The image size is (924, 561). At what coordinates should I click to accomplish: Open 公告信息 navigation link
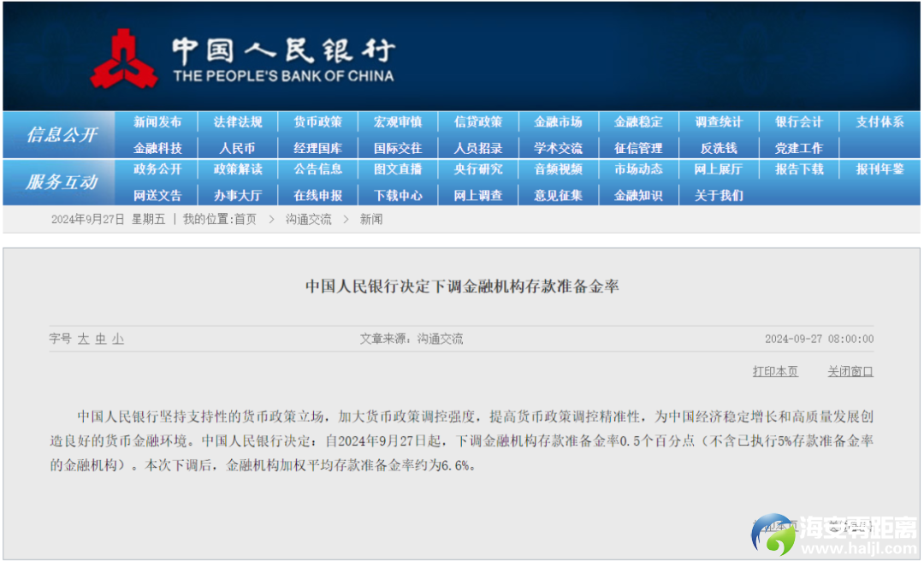coord(317,169)
